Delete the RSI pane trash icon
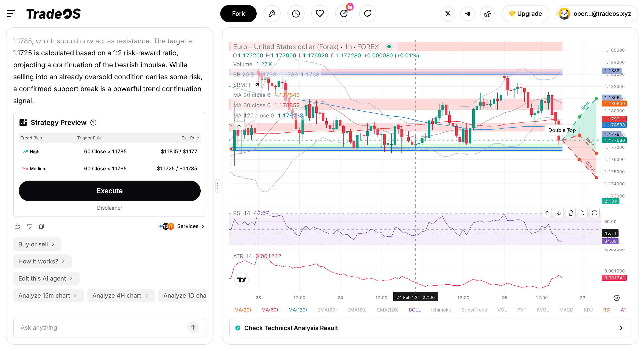Screen dimensions: 644x351 570,213
